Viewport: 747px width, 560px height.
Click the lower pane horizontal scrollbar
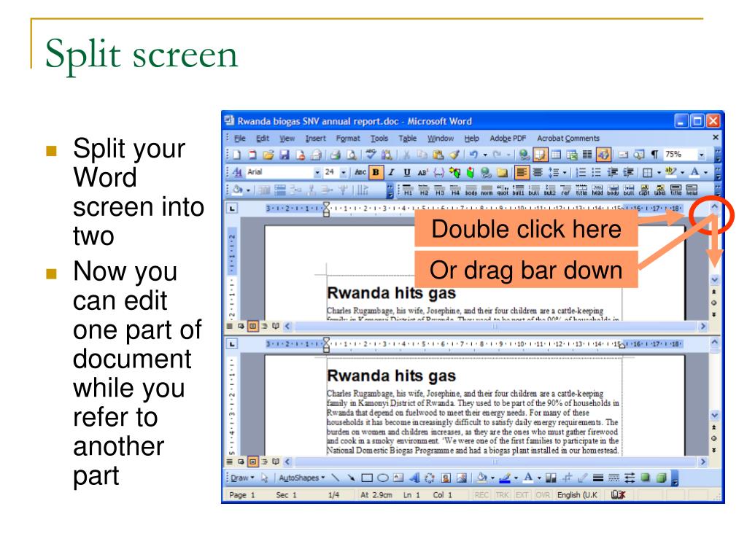coord(495,462)
